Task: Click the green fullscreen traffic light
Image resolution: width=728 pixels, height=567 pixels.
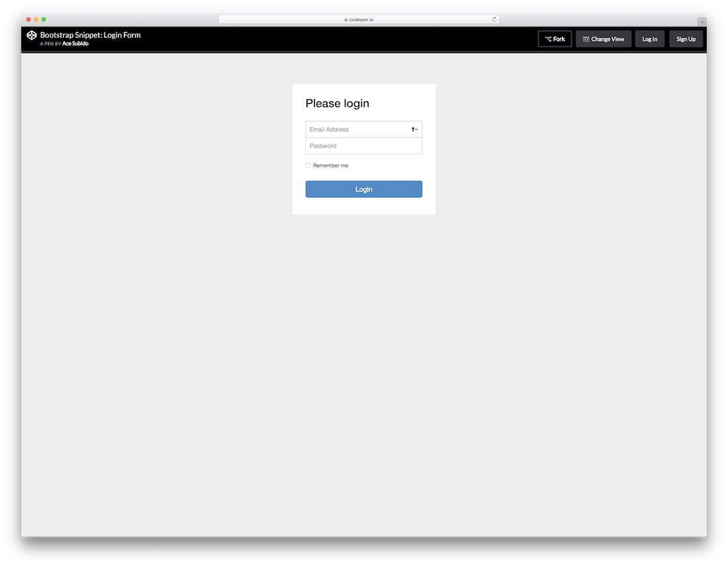Action: [x=44, y=19]
